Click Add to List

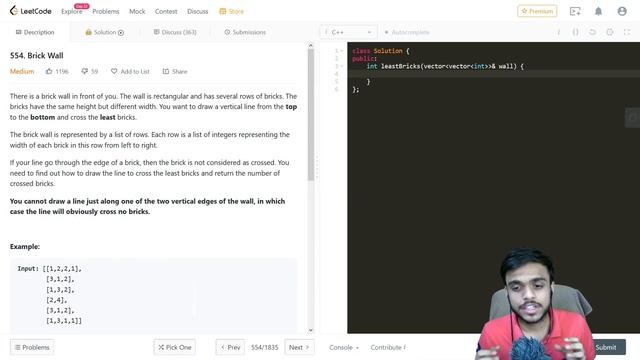(130, 71)
